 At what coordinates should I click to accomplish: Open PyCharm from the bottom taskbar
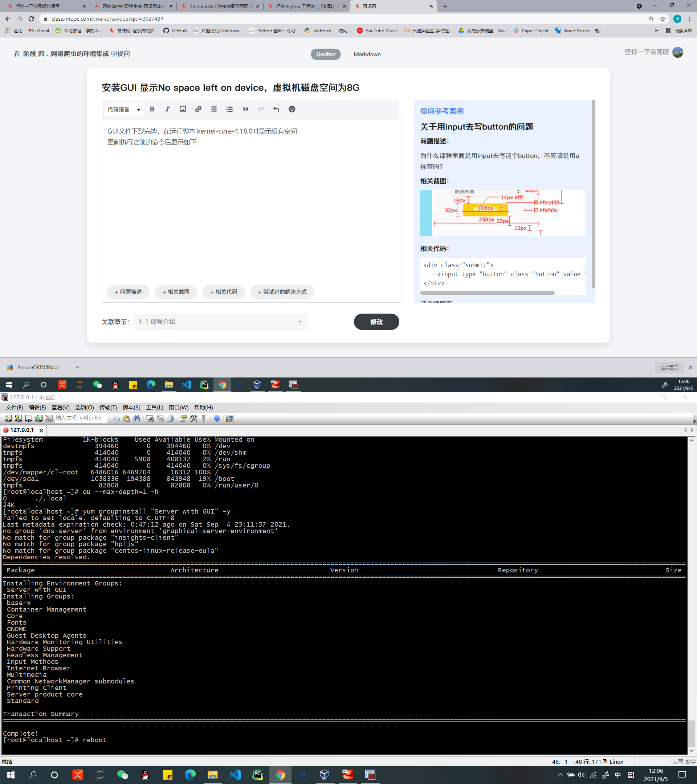[x=258, y=775]
